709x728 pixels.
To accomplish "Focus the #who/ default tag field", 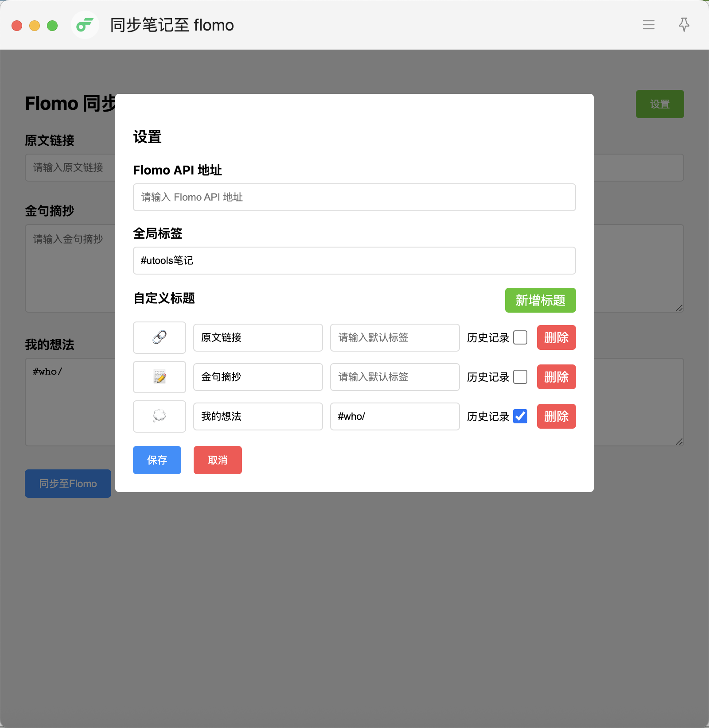I will pyautogui.click(x=395, y=416).
